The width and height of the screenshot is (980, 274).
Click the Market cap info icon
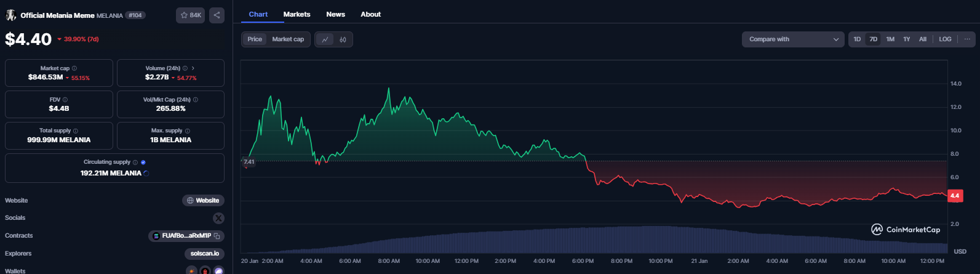(x=74, y=68)
